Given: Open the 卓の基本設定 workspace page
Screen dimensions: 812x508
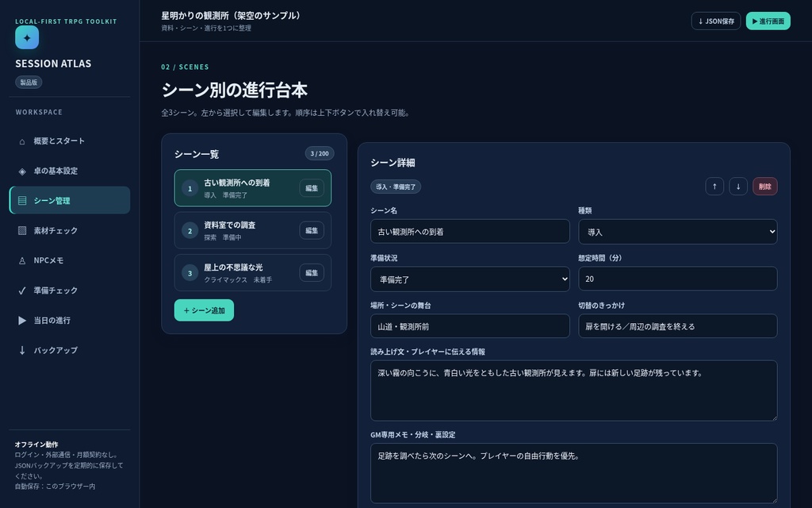Looking at the screenshot, I should click(70, 171).
